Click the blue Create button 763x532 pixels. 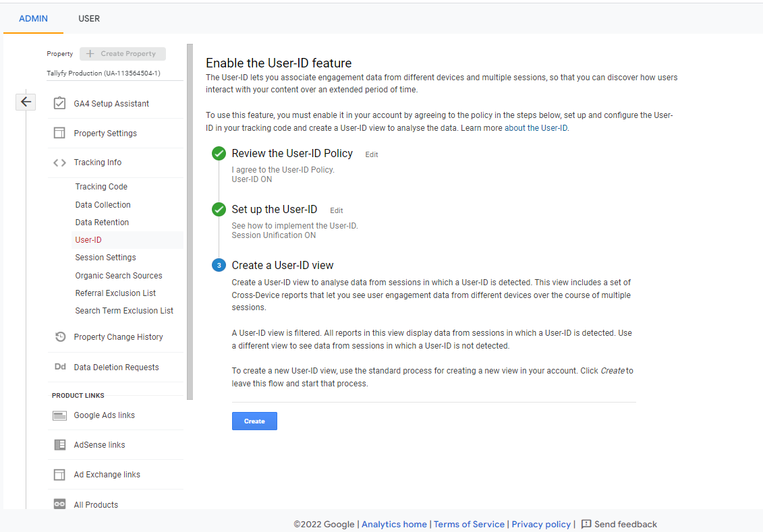coord(254,421)
